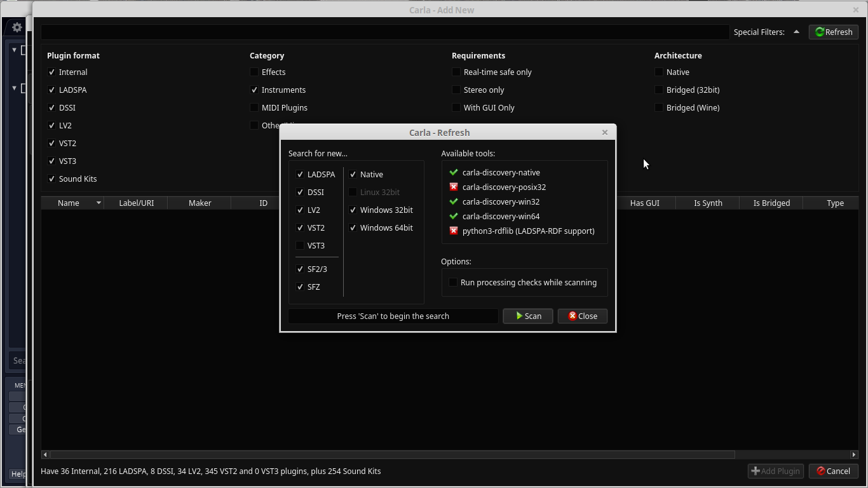Click the plugin list scrollbar's left arrow

coord(44,454)
